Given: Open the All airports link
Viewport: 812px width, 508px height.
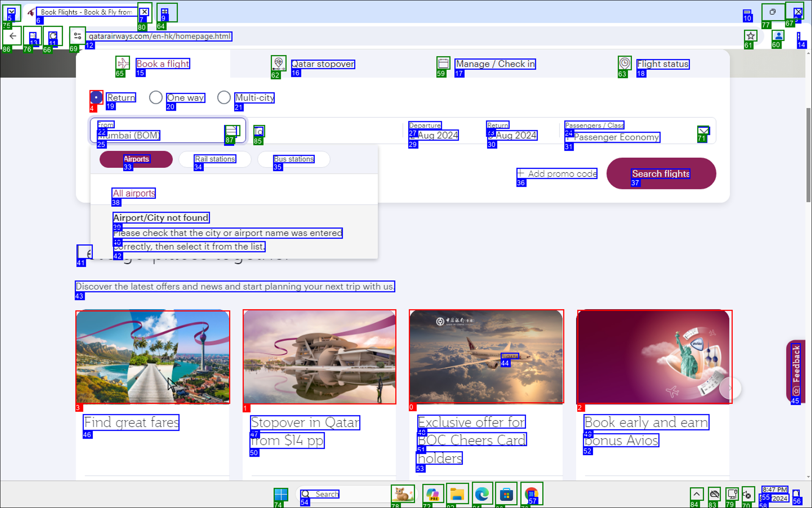Looking at the screenshot, I should pos(134,193).
